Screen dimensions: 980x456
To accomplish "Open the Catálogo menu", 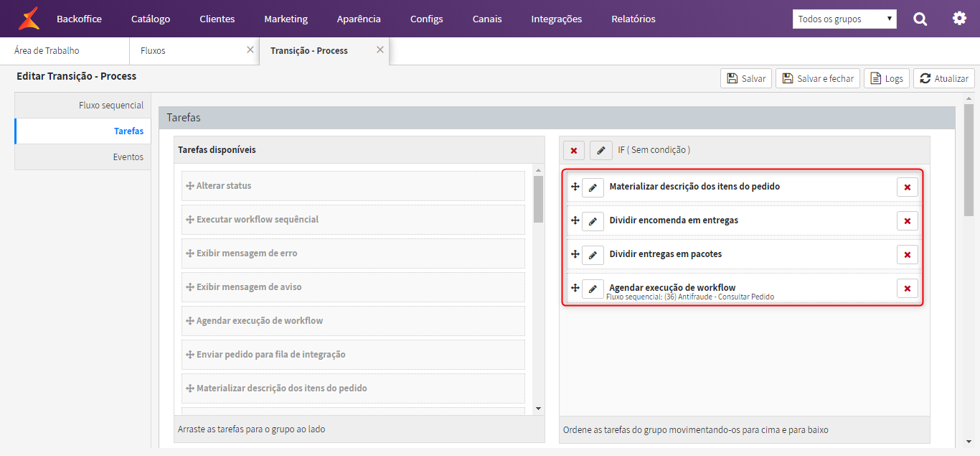I will coord(151,19).
